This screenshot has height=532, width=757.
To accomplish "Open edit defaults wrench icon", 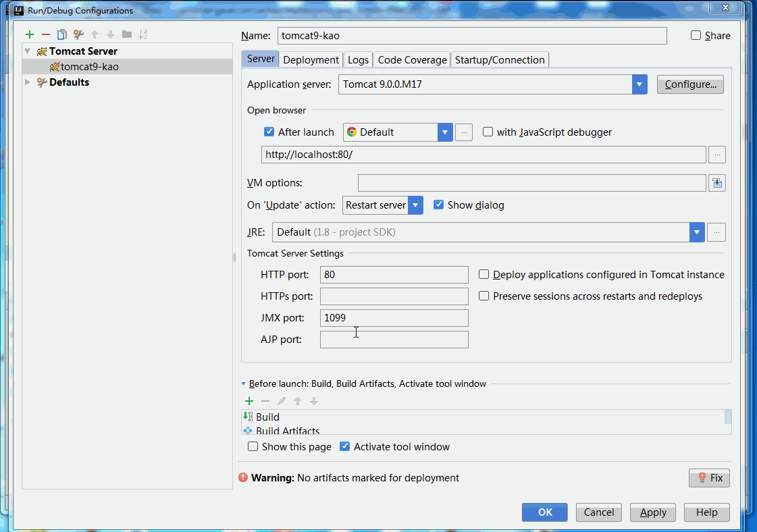I will [78, 34].
